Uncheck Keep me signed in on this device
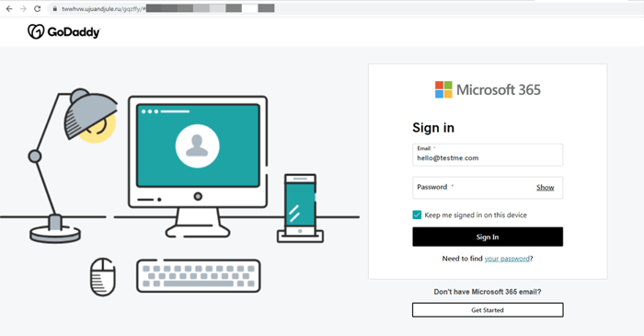The height and width of the screenshot is (336, 644). point(417,214)
